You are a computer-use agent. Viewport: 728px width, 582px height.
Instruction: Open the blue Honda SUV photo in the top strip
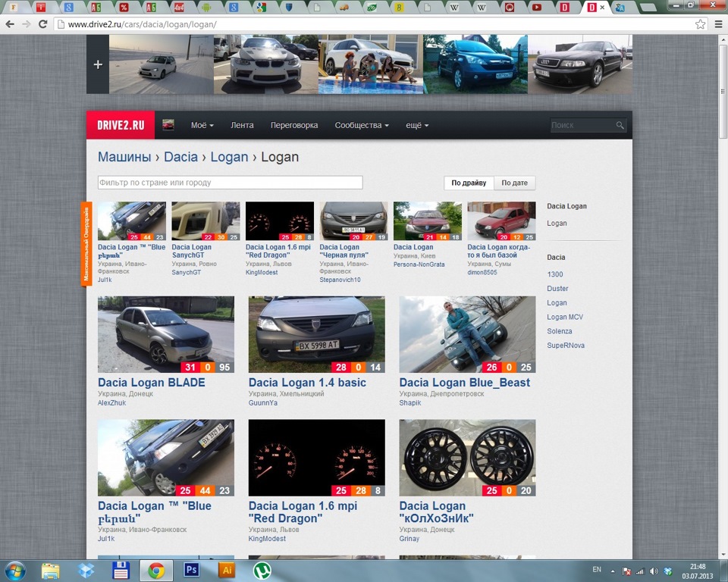(x=475, y=64)
